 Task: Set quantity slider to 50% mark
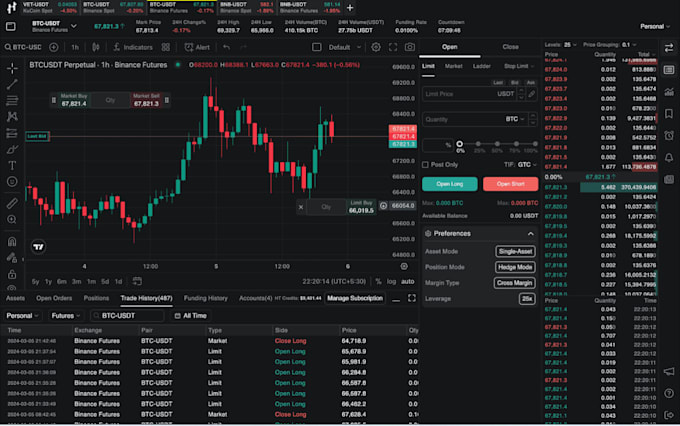(497, 144)
